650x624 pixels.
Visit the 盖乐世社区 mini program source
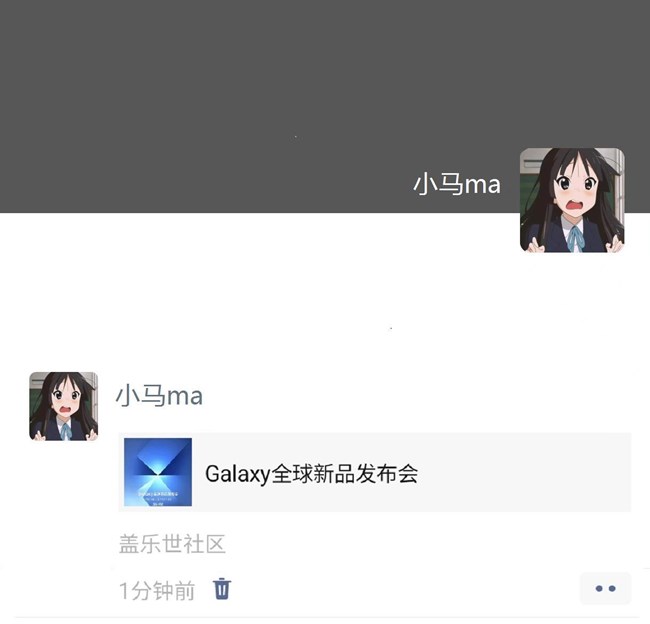pyautogui.click(x=172, y=544)
